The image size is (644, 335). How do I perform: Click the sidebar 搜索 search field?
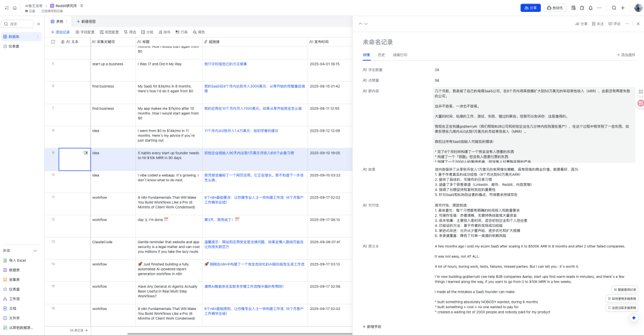tap(18, 24)
